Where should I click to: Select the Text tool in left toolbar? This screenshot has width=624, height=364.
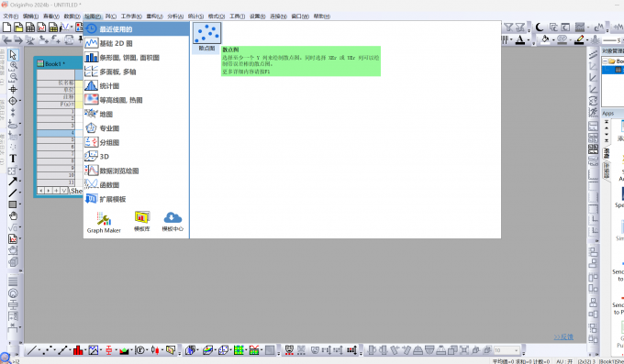pos(13,159)
